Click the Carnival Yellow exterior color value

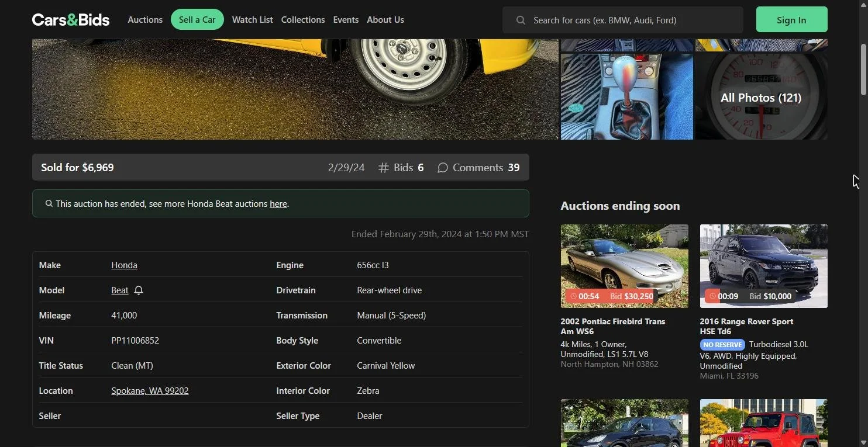tap(386, 366)
